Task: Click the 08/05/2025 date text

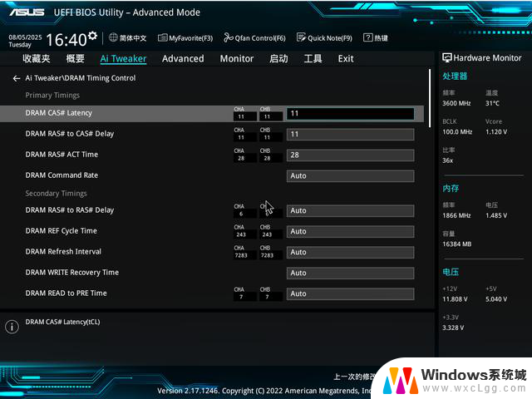Action: pos(25,37)
